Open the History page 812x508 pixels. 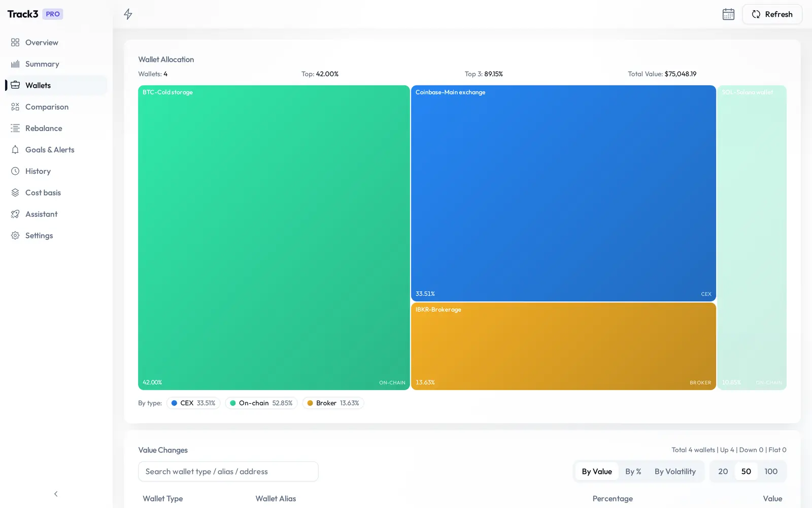click(56, 171)
